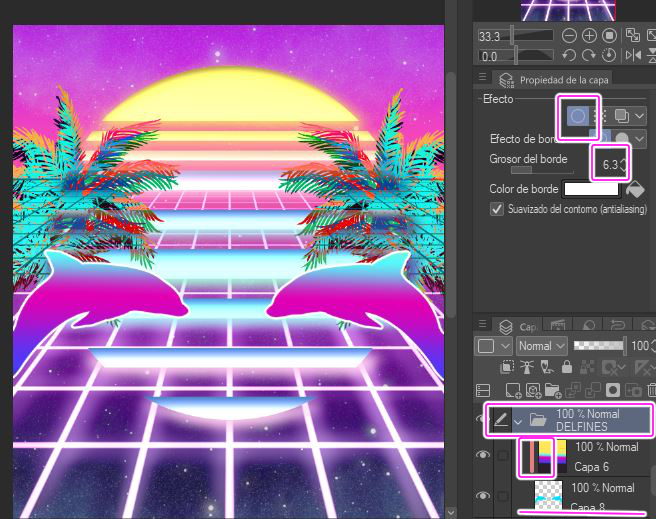Reset canvas rotation icon

609,55
